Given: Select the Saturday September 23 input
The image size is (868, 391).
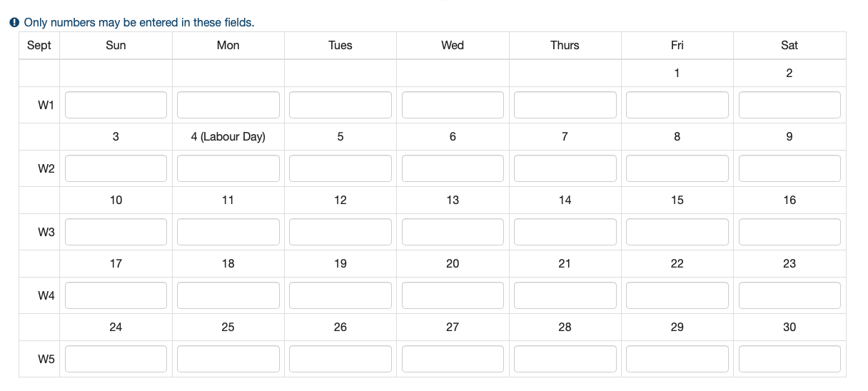Looking at the screenshot, I should click(789, 295).
